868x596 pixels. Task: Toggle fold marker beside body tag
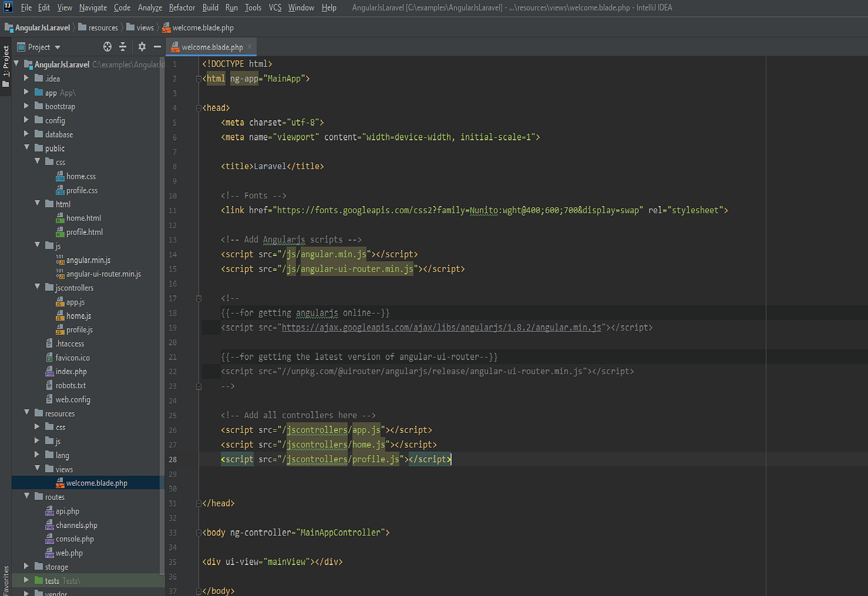(x=198, y=533)
